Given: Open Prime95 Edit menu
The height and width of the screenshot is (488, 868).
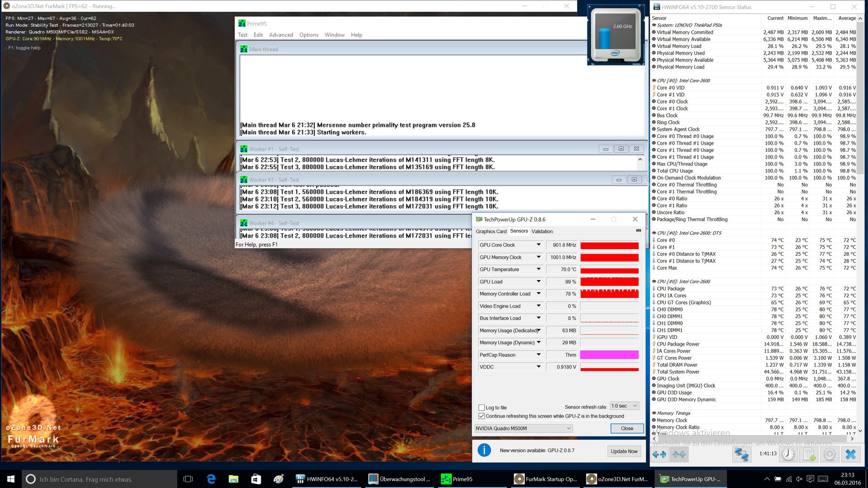Looking at the screenshot, I should pyautogui.click(x=258, y=35).
